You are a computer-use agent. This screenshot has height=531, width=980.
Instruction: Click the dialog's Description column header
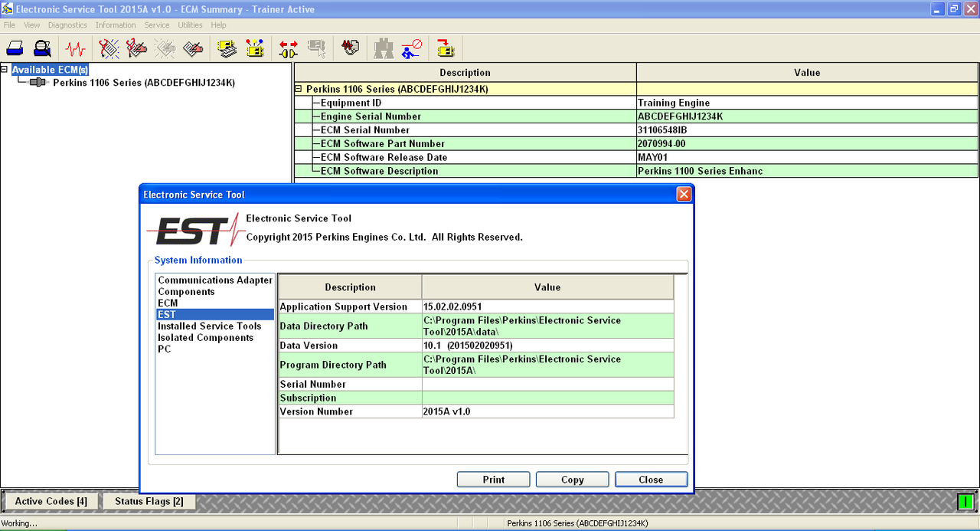(x=350, y=287)
